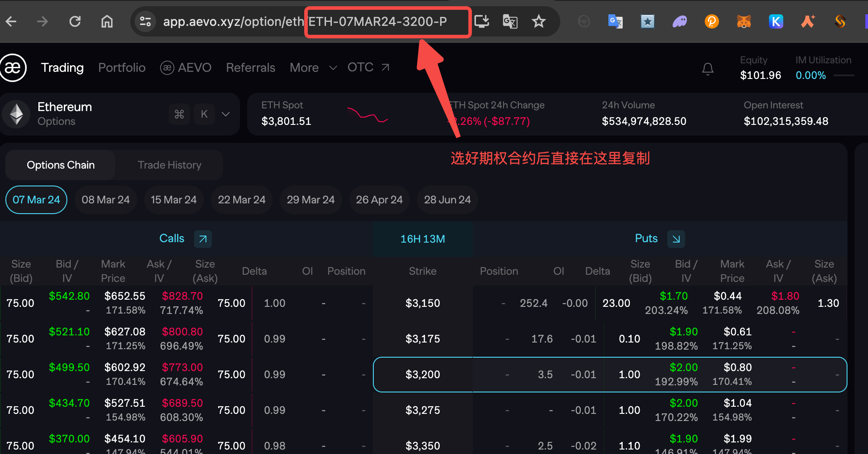Click the $3,275 strike cell
This screenshot has height=454, width=868.
pyautogui.click(x=423, y=410)
